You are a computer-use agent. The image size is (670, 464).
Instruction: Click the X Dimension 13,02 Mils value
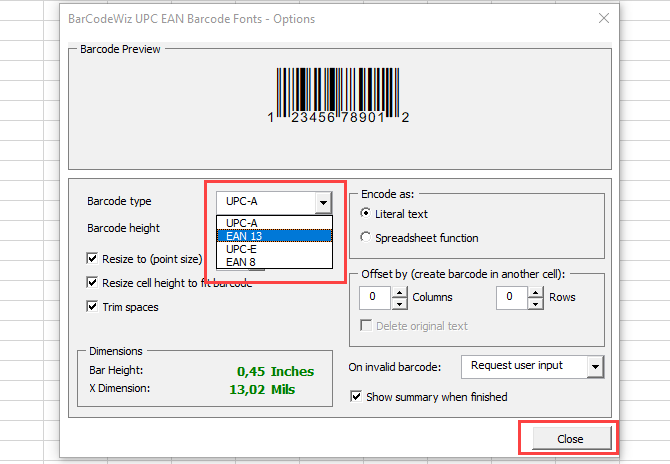click(262, 389)
